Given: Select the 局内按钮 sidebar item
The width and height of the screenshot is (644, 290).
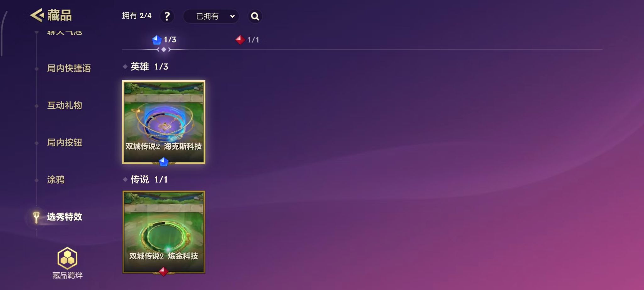Looking at the screenshot, I should [x=64, y=143].
